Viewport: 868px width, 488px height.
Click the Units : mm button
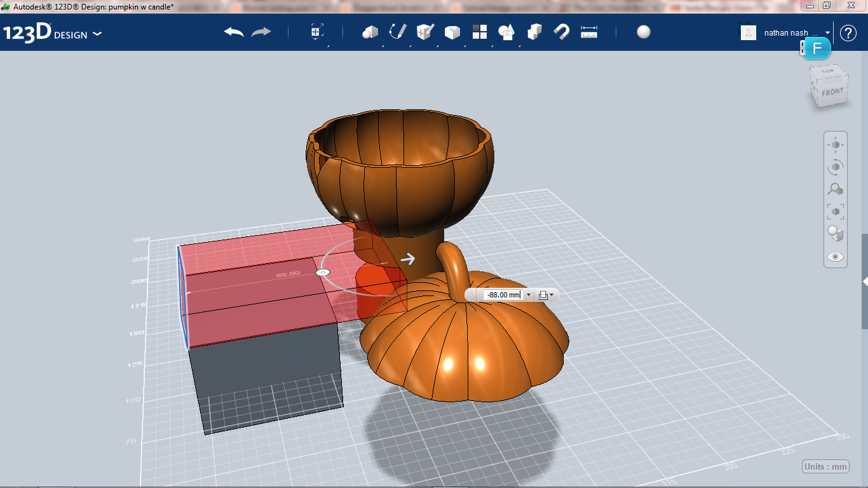point(825,466)
